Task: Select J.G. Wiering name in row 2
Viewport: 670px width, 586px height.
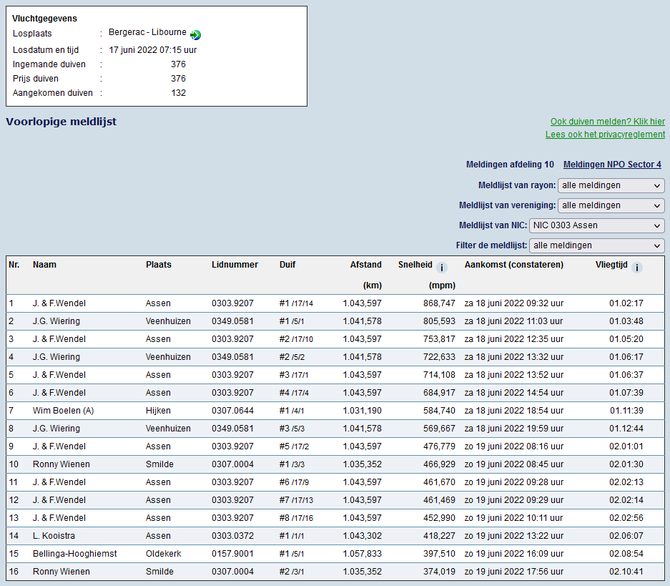Action: click(x=56, y=321)
